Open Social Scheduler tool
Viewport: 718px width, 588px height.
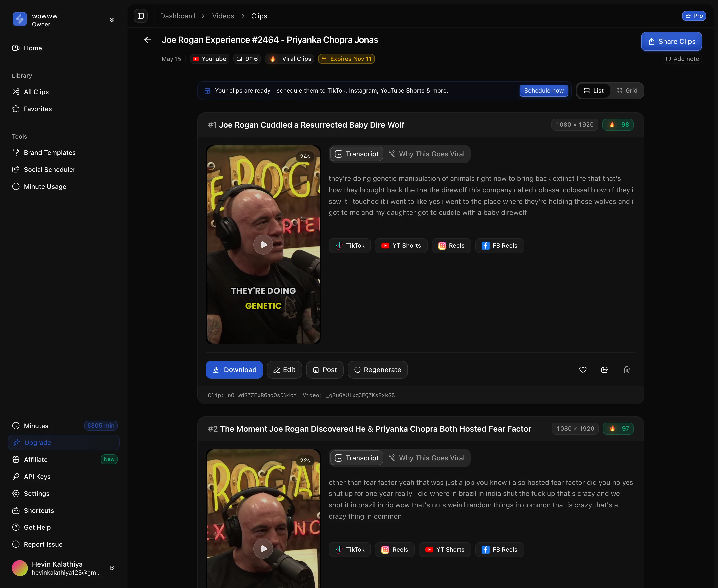[64, 170]
